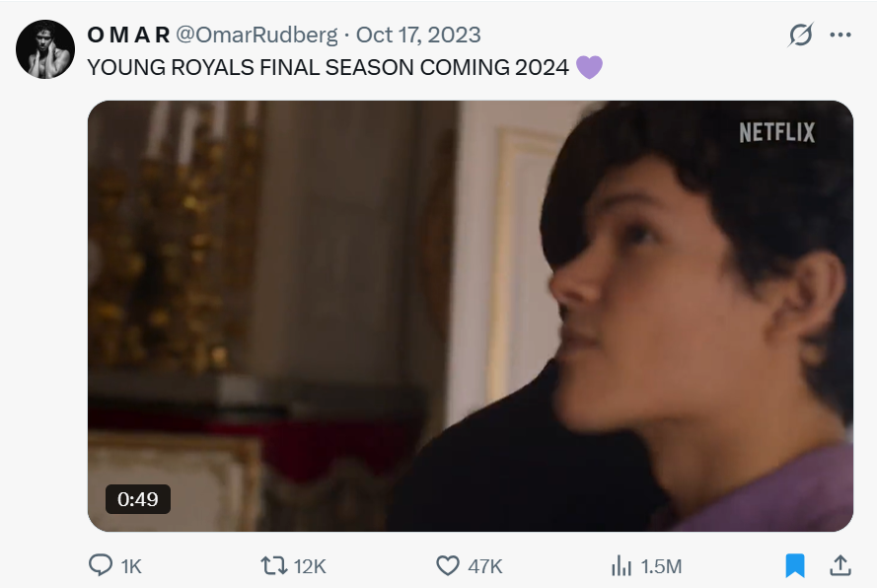Click the 47K likes count

pyautogui.click(x=485, y=566)
